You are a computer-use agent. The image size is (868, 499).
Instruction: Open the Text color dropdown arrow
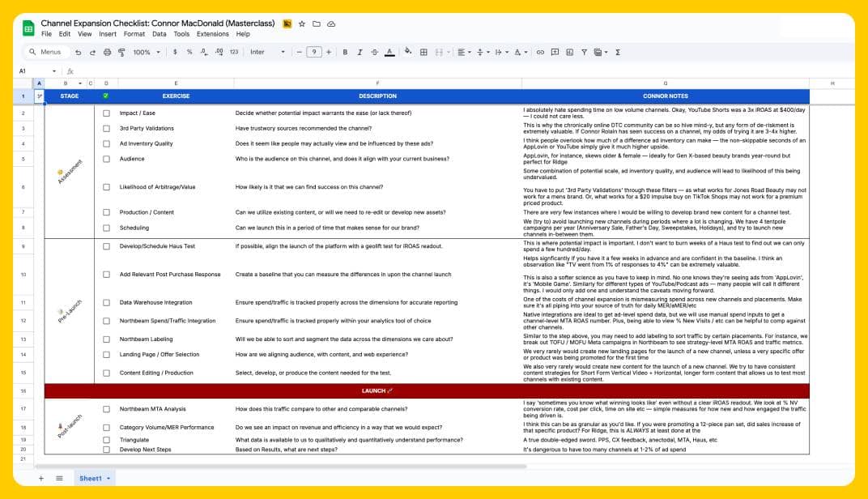click(389, 51)
